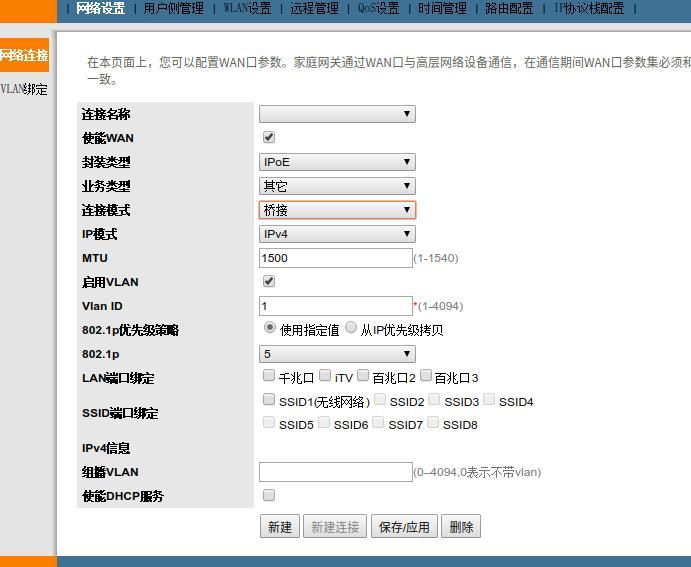Open the 远程管理 menu tab
The image size is (691, 567).
pyautogui.click(x=314, y=9)
